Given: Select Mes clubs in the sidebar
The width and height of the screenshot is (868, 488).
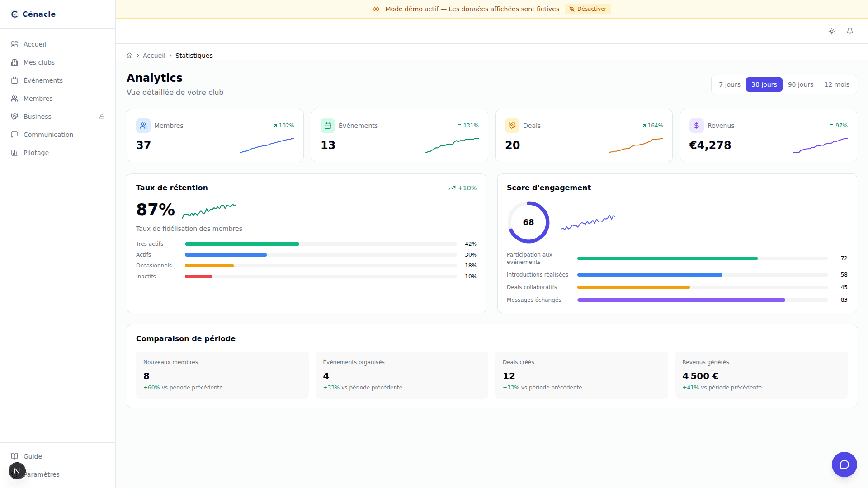Looking at the screenshot, I should coord(39,62).
